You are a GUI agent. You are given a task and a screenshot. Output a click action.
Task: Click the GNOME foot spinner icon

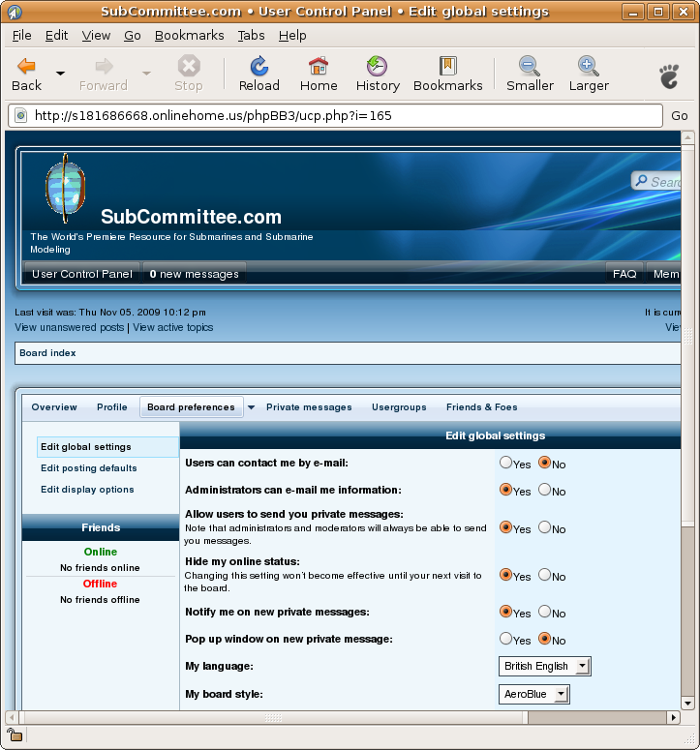[x=669, y=76]
